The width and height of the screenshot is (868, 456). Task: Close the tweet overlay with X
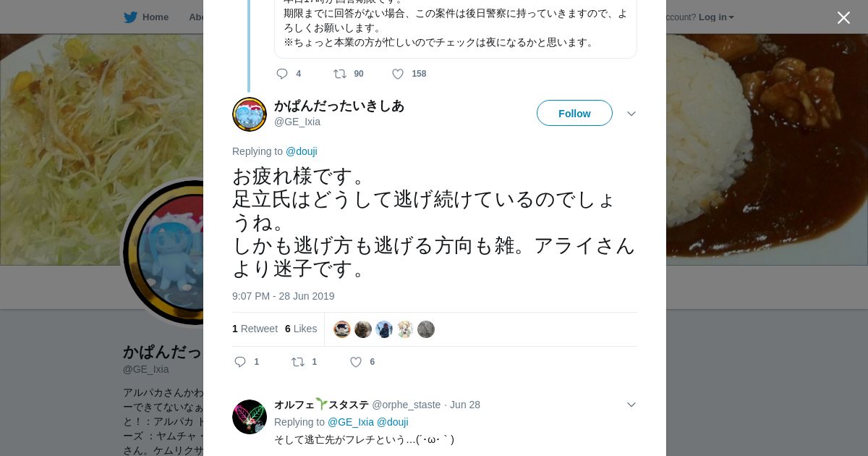coord(843,17)
